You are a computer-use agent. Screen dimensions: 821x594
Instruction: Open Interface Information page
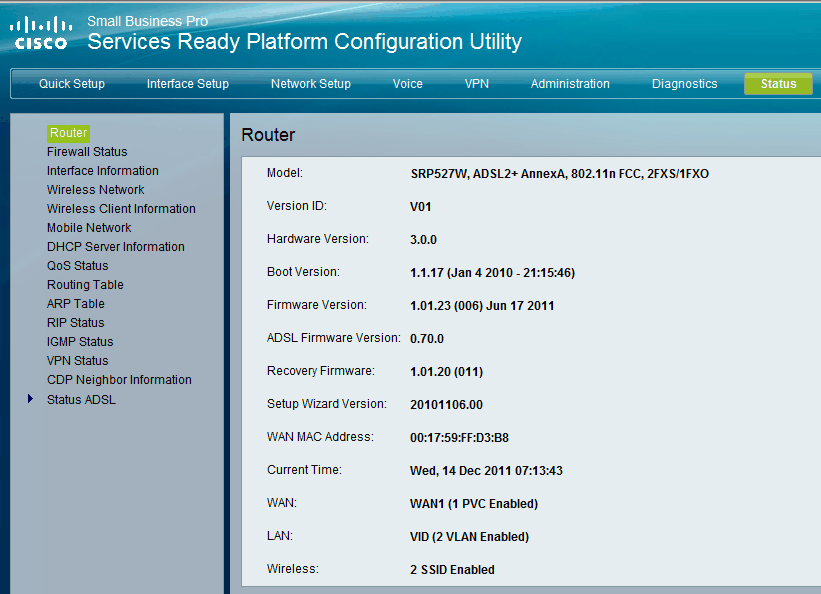103,171
